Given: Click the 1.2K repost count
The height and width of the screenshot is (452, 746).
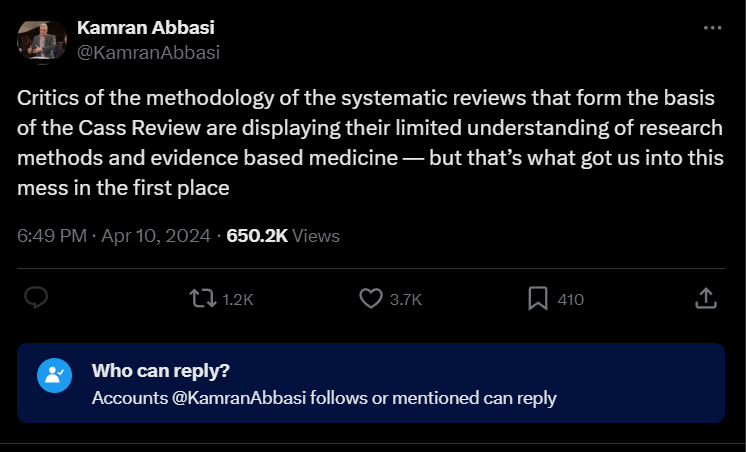Looking at the screenshot, I should (x=237, y=299).
